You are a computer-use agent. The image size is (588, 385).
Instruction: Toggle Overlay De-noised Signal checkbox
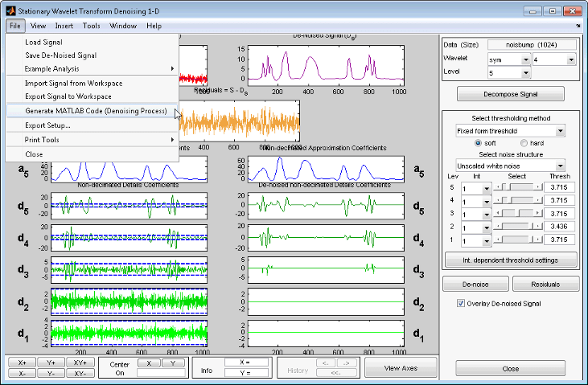(461, 303)
